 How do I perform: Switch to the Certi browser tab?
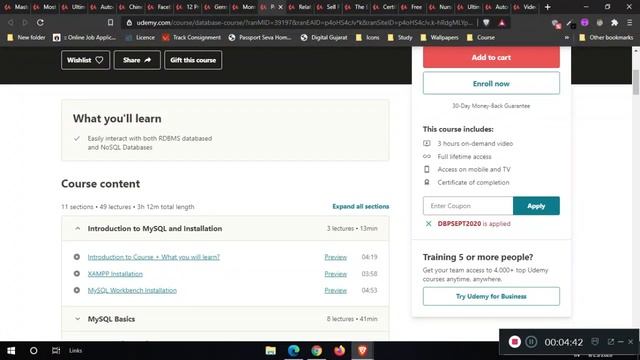pyautogui.click(x=384, y=7)
